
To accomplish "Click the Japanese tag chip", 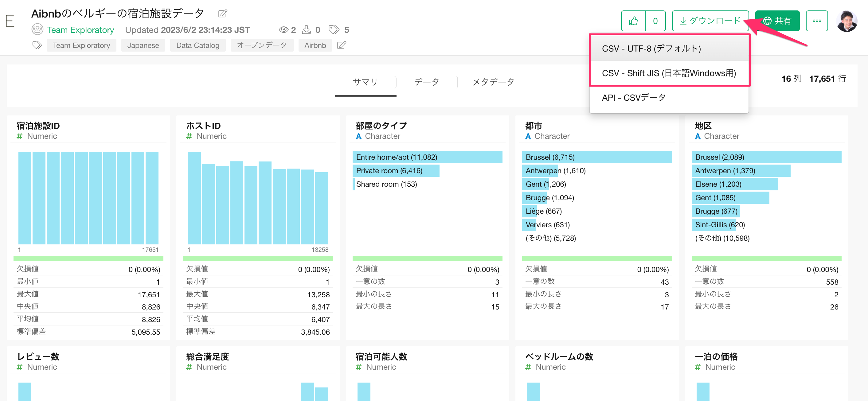I will [143, 45].
